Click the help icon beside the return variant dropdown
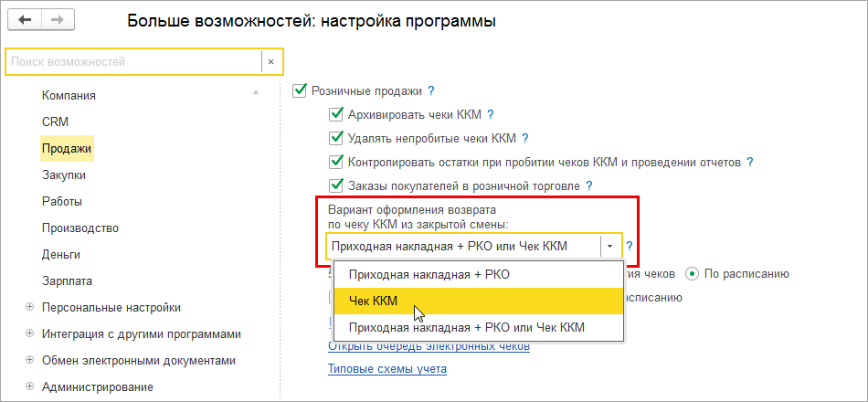The image size is (868, 402). 630,247
